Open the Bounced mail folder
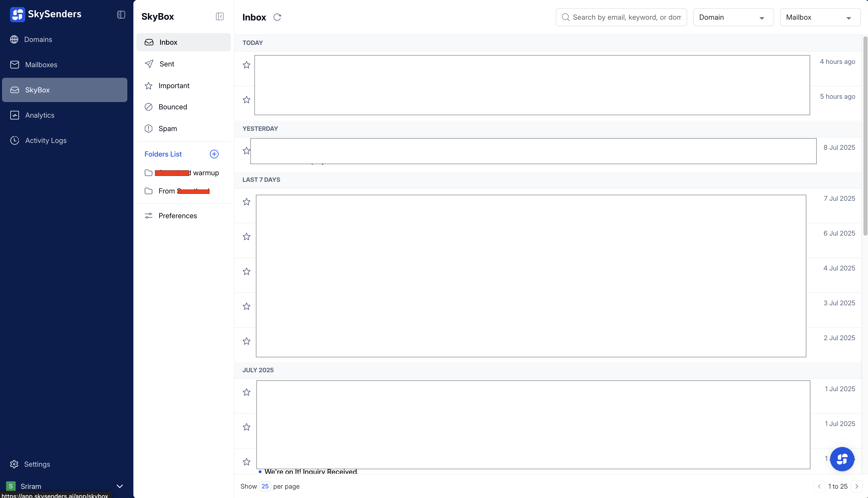868x498 pixels. point(173,107)
